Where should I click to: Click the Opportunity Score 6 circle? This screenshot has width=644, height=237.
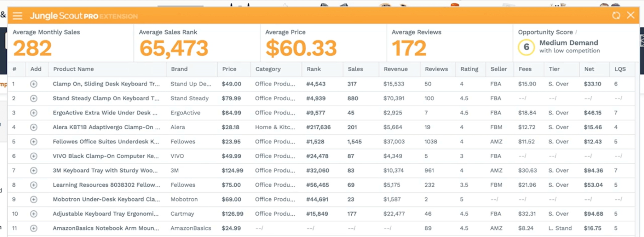[x=526, y=47]
